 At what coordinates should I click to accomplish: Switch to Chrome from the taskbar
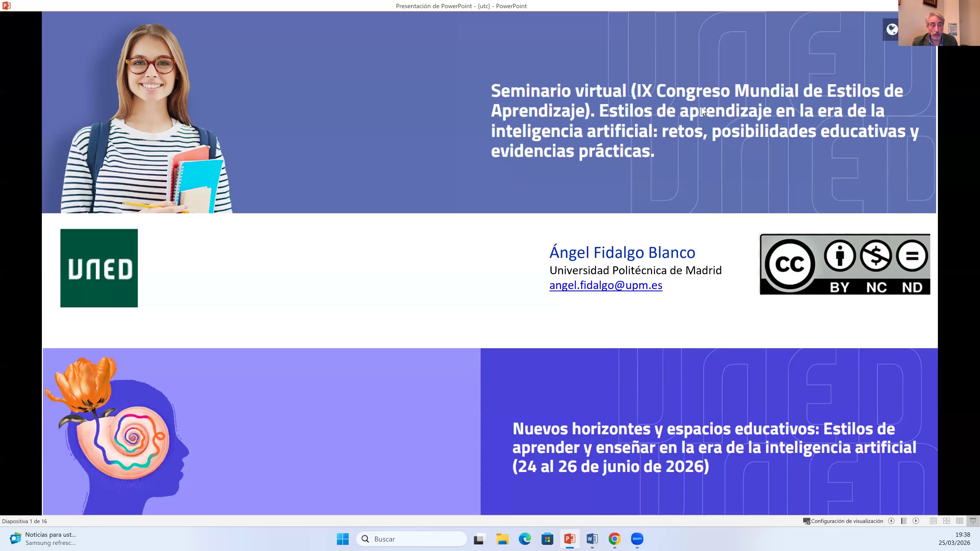[x=614, y=539]
